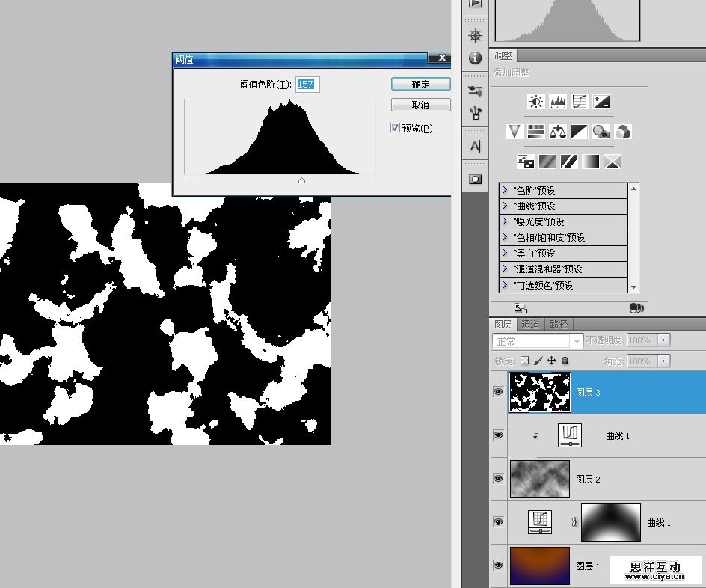Create a Curves adjustment from Adjustments panel
Viewport: 706px width, 588px height.
[579, 102]
